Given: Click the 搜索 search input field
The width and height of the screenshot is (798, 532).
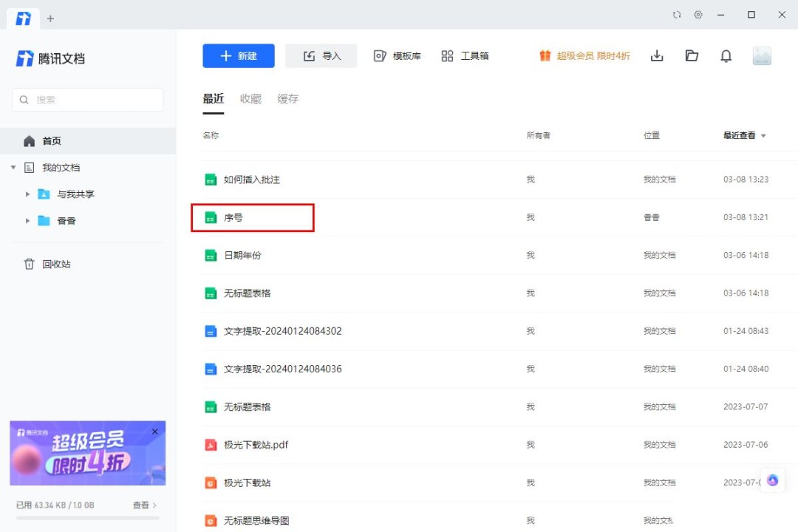Looking at the screenshot, I should tap(88, 100).
